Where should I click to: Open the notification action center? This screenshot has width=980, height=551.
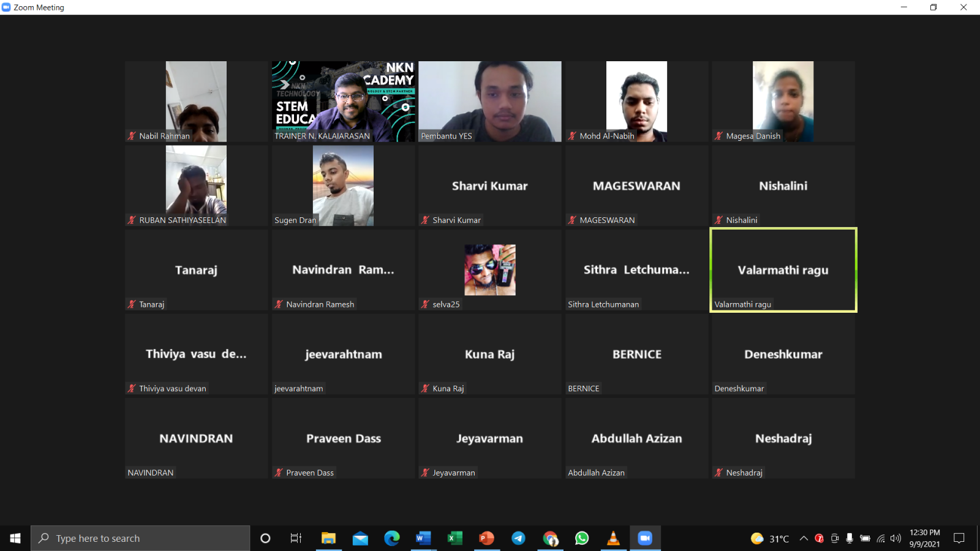pos(959,538)
